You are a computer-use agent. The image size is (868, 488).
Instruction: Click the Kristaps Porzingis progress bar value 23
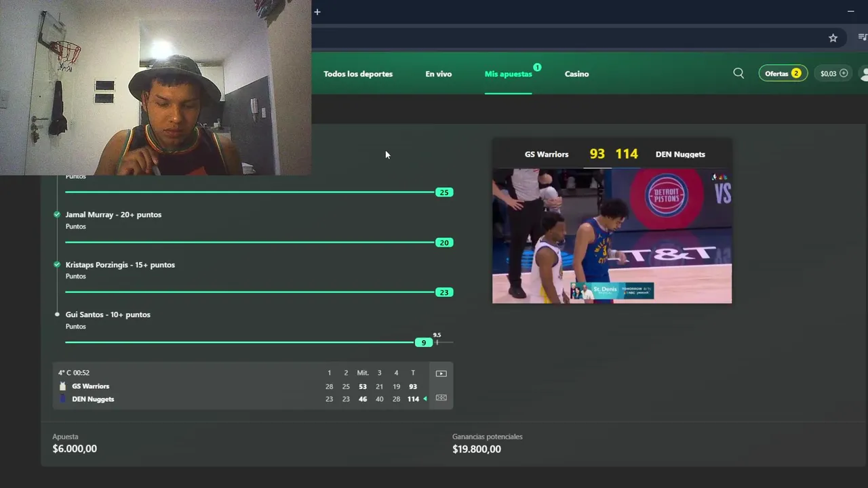point(443,292)
